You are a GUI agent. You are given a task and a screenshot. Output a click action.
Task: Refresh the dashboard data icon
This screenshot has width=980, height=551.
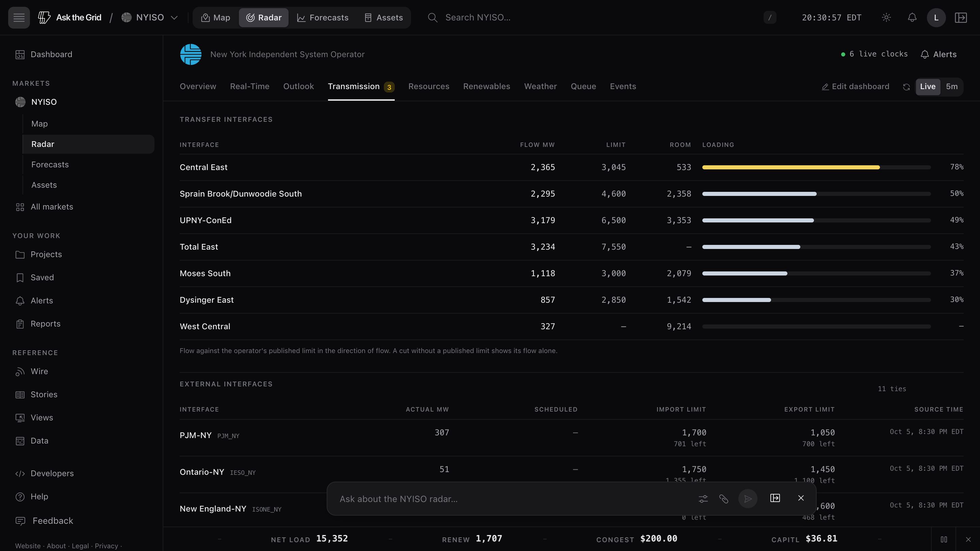tap(906, 87)
